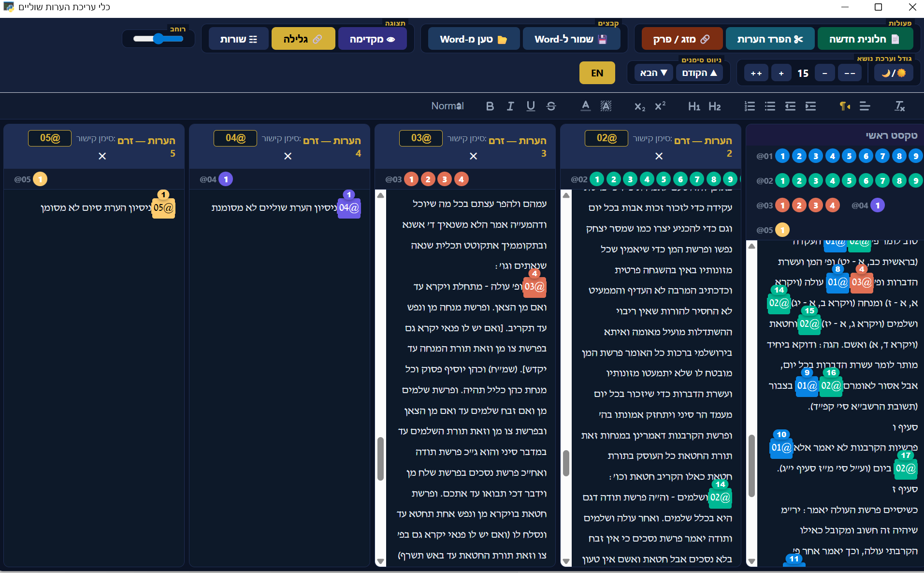Insert a numbered list
Image resolution: width=924 pixels, height=573 pixels.
[x=750, y=106]
